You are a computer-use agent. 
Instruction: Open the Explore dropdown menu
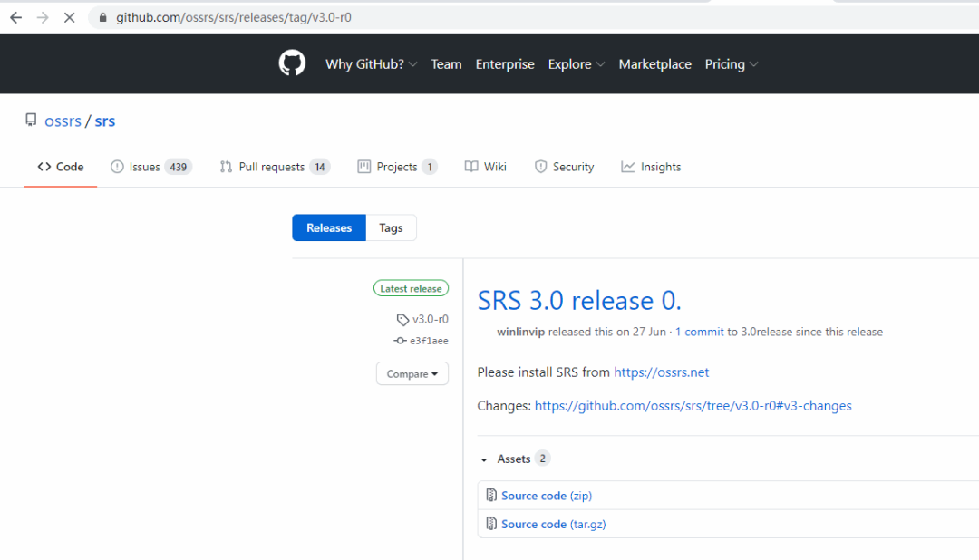[576, 64]
